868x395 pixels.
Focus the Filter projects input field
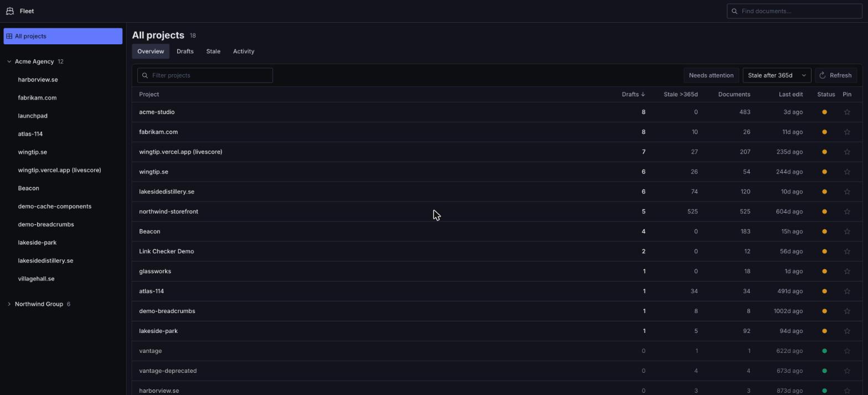click(x=205, y=75)
